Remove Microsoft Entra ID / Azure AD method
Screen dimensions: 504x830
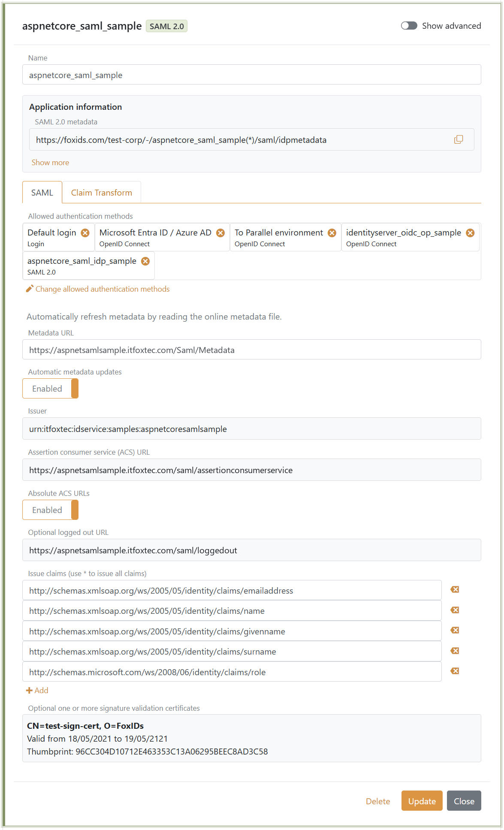tap(220, 232)
